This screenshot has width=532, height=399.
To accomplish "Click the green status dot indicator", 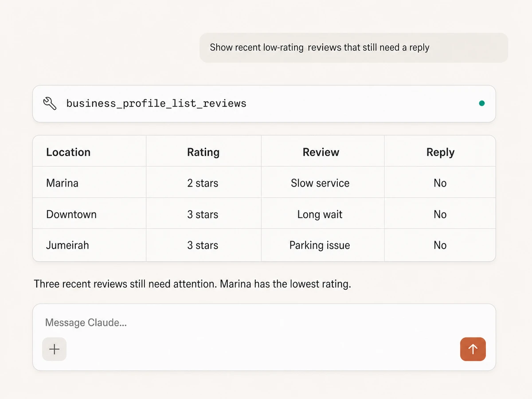I will click(x=482, y=103).
